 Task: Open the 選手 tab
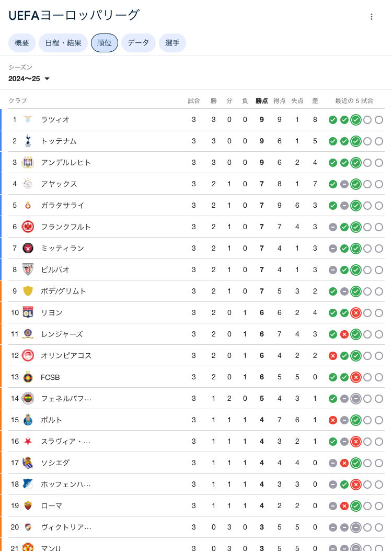[172, 43]
